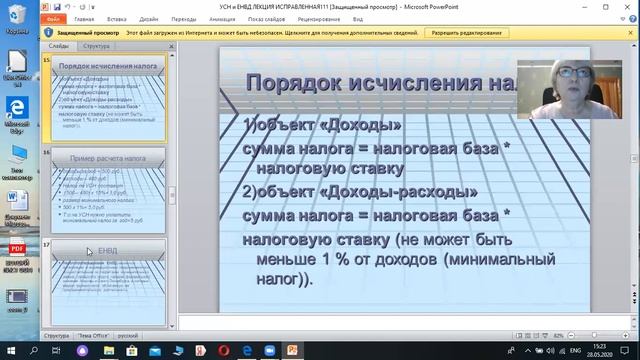Click the Previous Slide double-arrow button

point(634,294)
